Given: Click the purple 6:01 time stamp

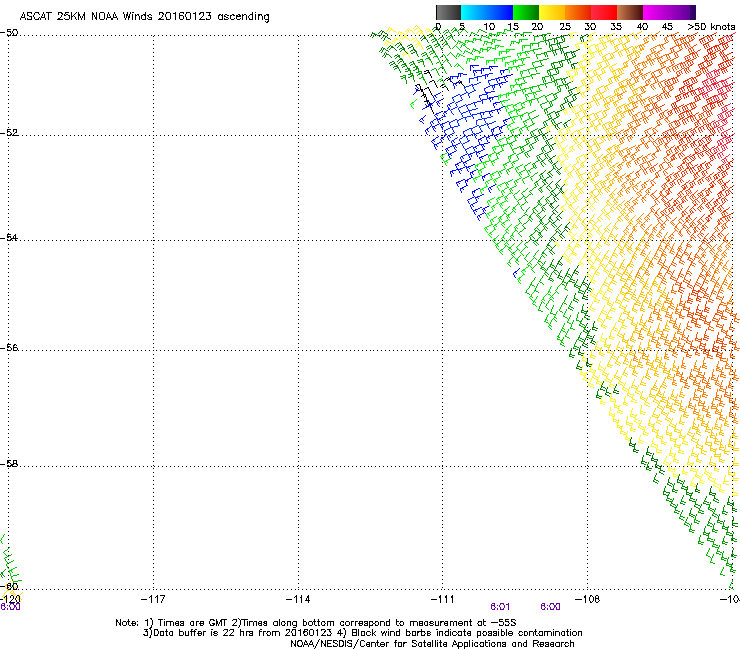Looking at the screenshot, I should [500, 607].
